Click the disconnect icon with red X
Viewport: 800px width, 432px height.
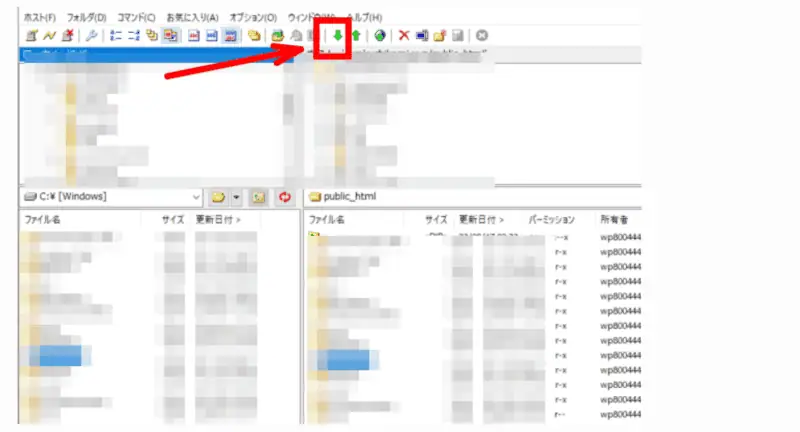pyautogui.click(x=67, y=36)
